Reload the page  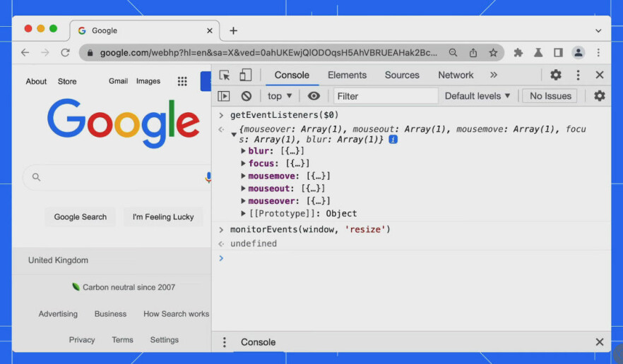[65, 52]
